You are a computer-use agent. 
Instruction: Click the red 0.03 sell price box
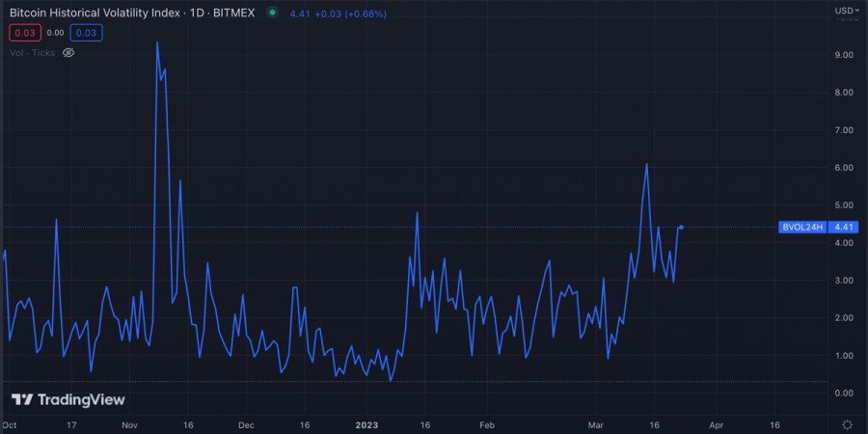[x=25, y=33]
